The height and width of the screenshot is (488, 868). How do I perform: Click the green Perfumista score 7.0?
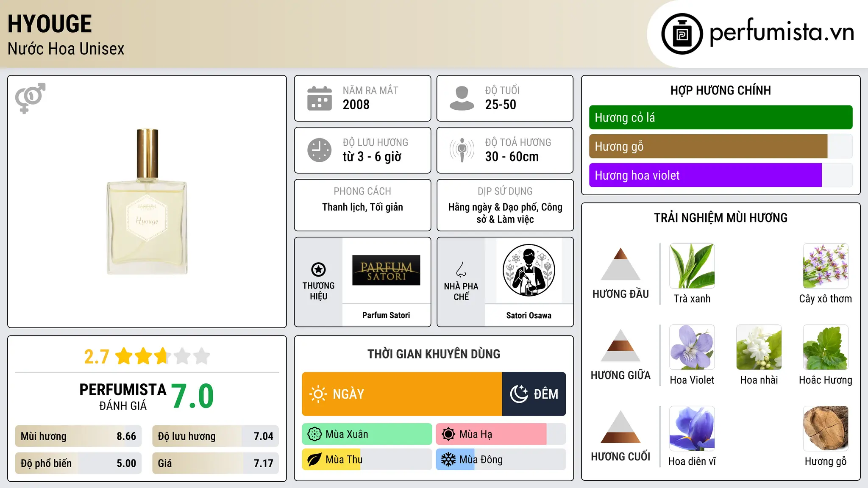192,396
